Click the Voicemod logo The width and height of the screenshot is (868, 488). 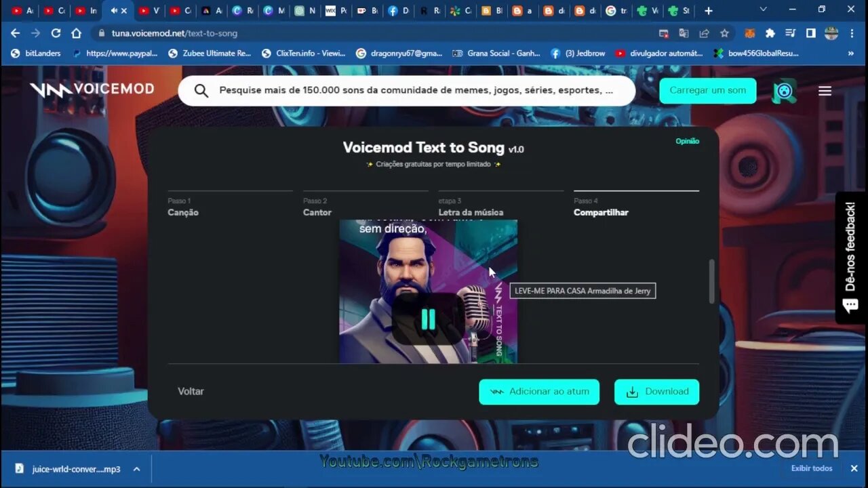(92, 89)
